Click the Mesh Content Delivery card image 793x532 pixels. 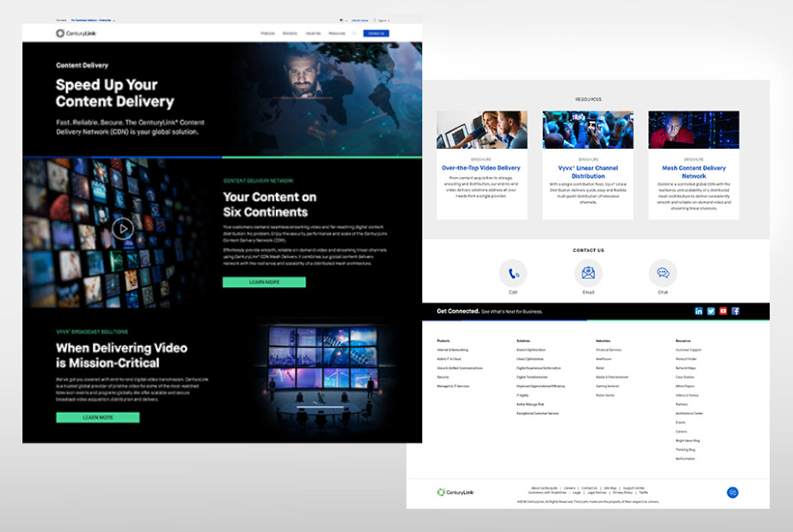click(x=694, y=130)
